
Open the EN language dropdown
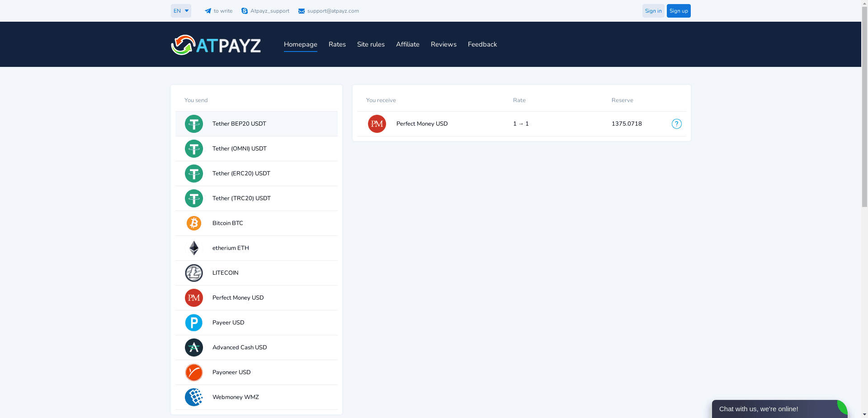180,10
